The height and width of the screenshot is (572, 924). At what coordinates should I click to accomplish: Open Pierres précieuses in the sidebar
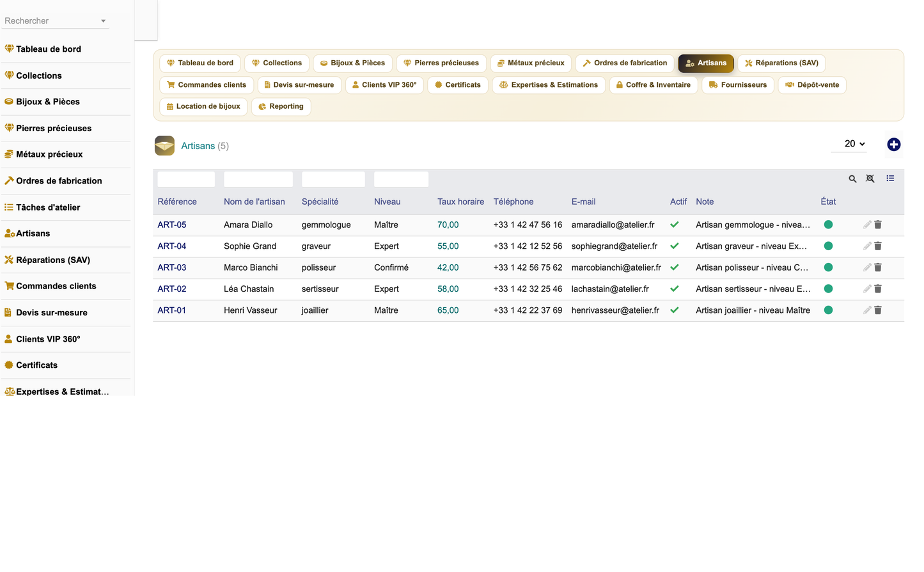point(67,128)
